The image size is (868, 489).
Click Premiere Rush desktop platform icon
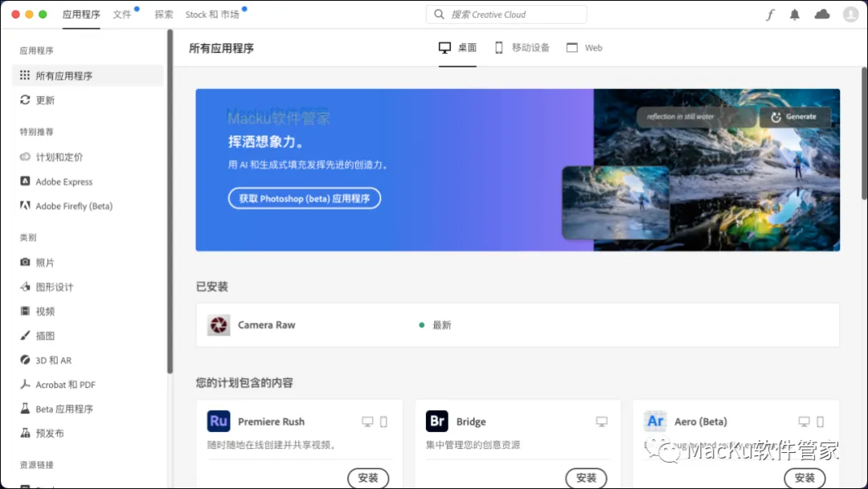click(x=367, y=422)
